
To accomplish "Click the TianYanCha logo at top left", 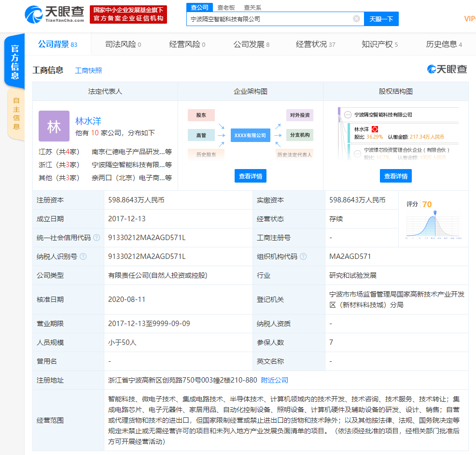I will pos(55,14).
